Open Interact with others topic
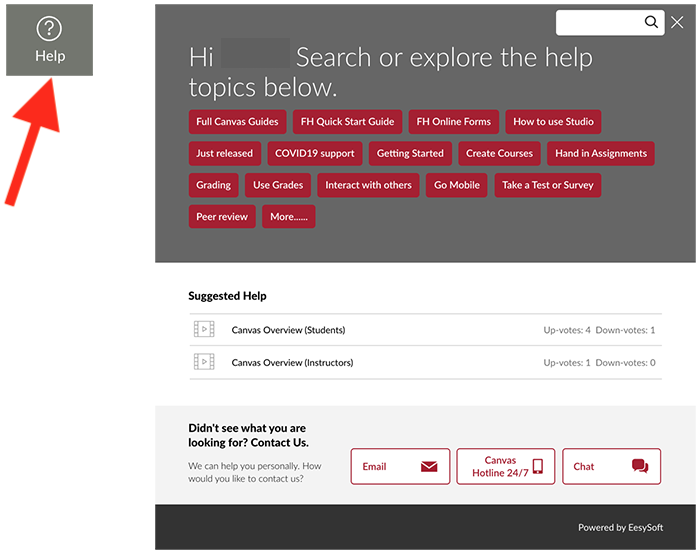700x556 pixels. click(x=368, y=185)
